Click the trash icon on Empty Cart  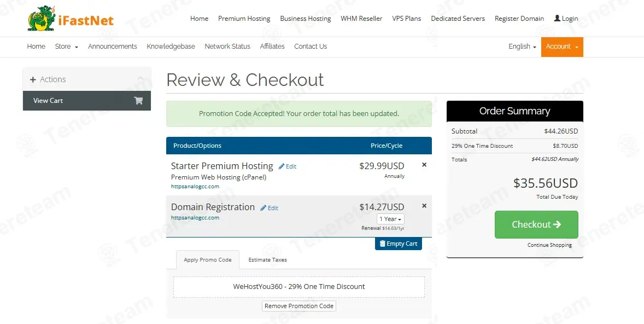click(x=382, y=244)
